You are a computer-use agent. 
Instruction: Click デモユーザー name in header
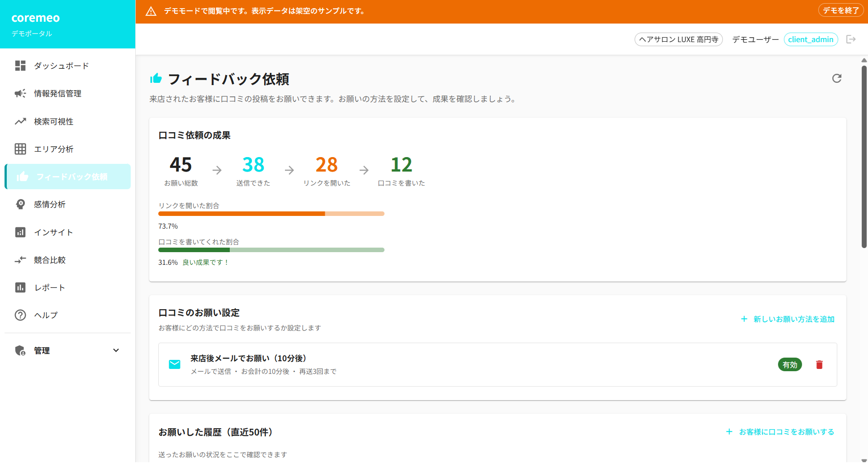click(x=755, y=39)
